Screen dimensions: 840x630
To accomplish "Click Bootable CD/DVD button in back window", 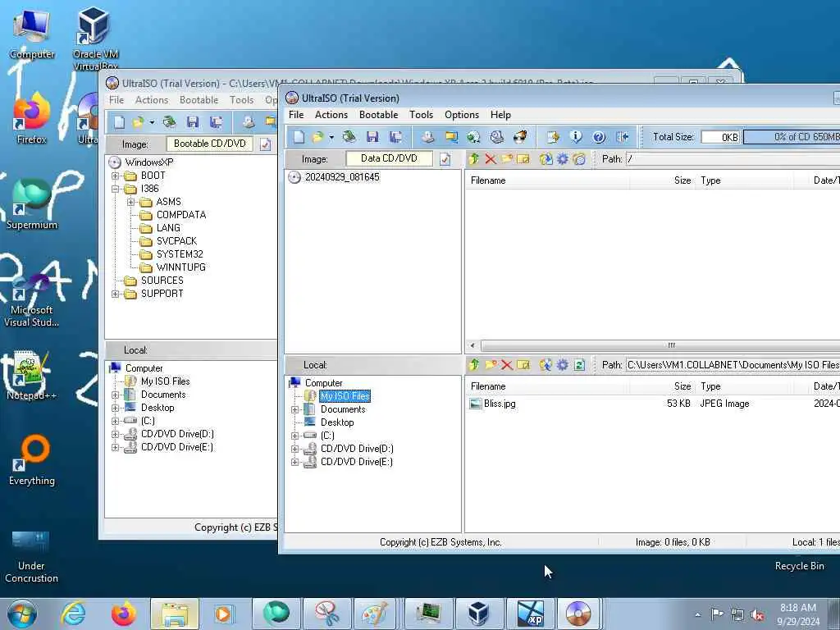I will point(210,144).
